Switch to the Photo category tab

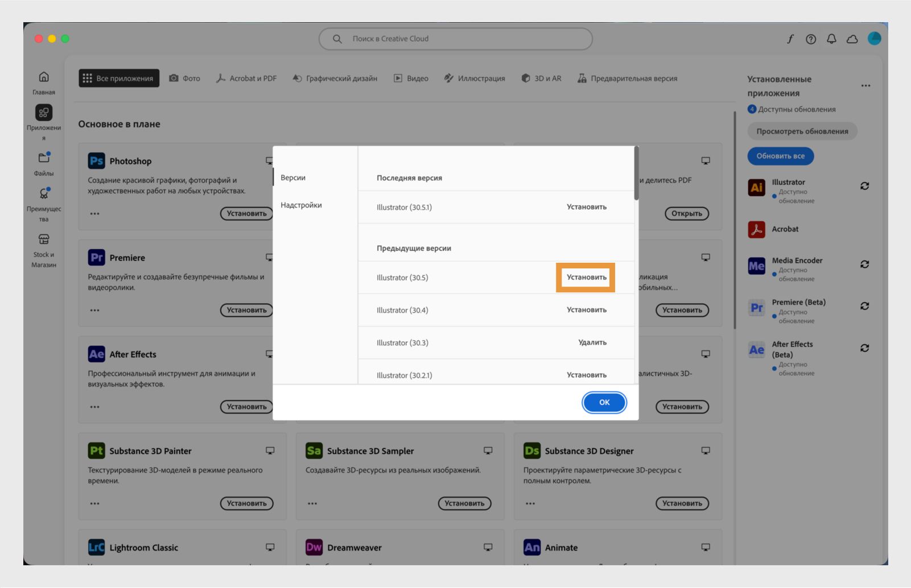coord(185,78)
